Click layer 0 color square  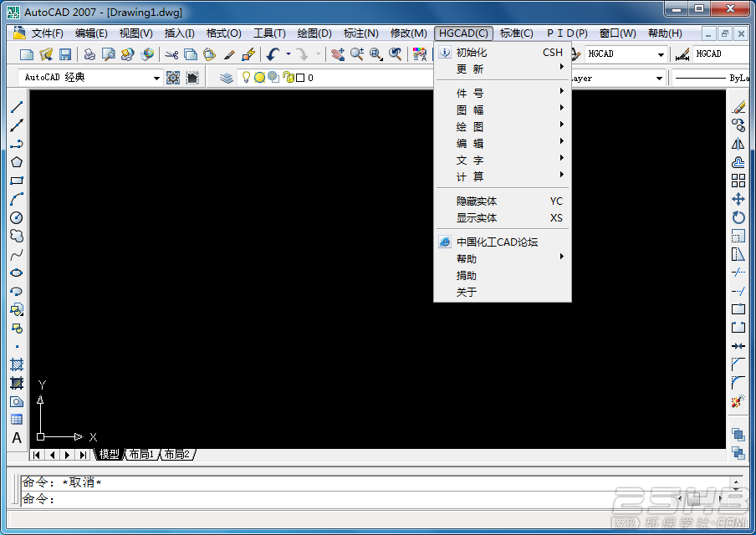(x=300, y=78)
